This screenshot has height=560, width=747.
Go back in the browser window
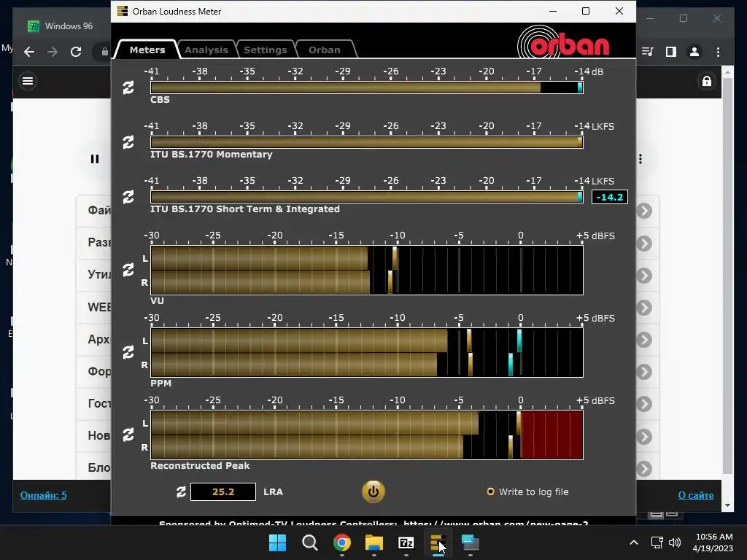click(x=29, y=52)
